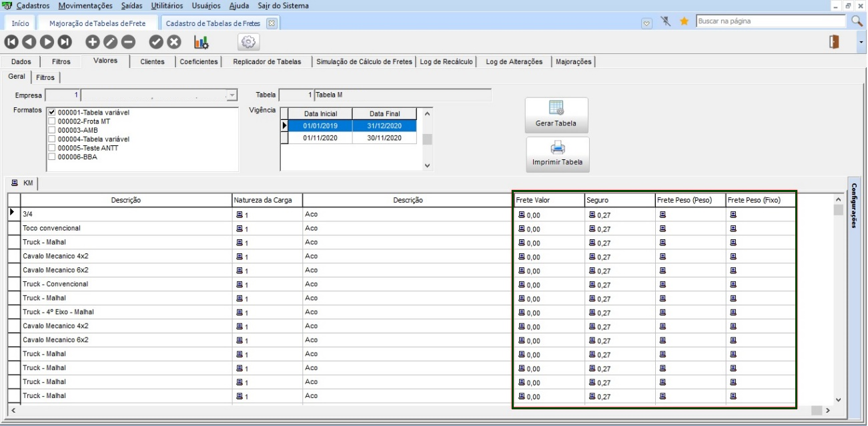Click the add new record plus icon
The width and height of the screenshot is (868, 426).
93,42
